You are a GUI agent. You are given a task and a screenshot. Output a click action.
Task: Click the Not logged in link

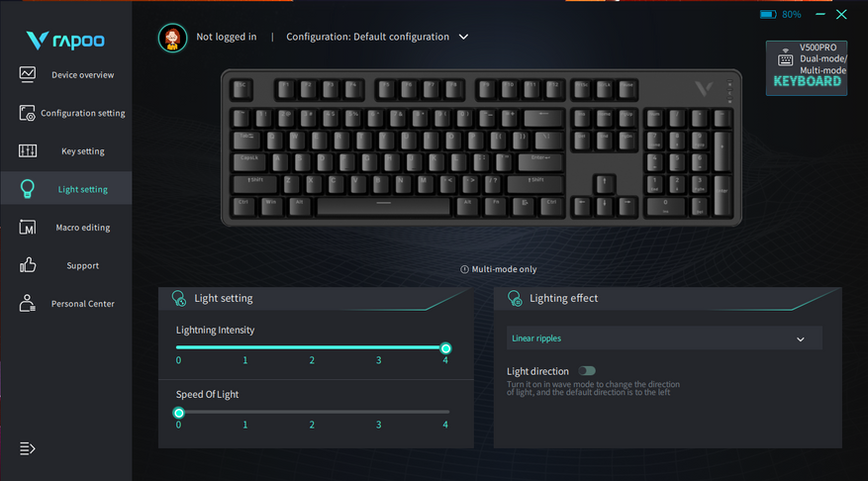227,37
